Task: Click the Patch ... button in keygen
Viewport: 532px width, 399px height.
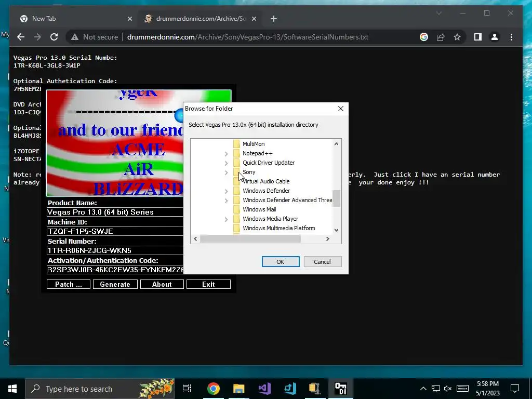Action: point(69,284)
